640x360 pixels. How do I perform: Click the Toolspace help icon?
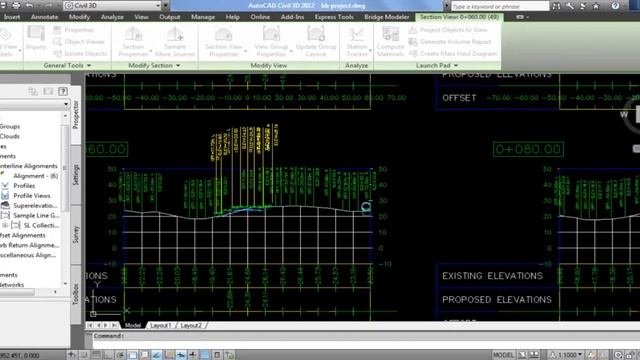pyautogui.click(x=63, y=91)
